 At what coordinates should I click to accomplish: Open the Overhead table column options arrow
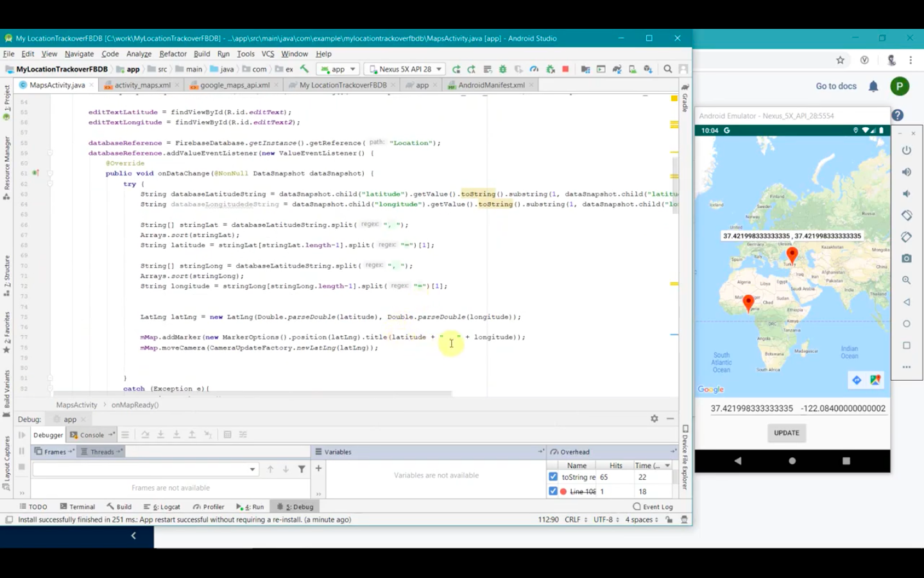667,466
